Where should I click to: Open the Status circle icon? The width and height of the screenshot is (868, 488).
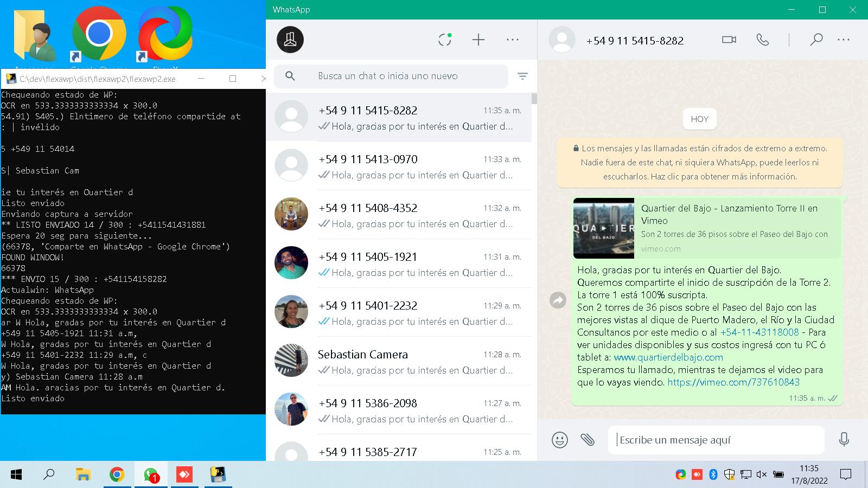click(445, 40)
